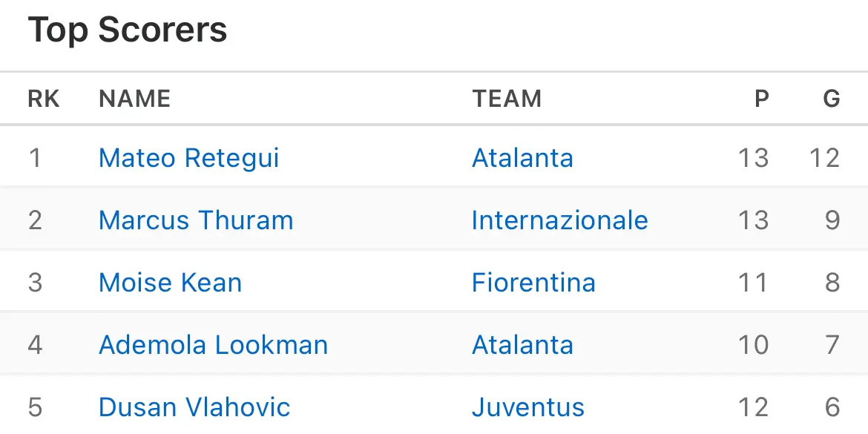
Task: Open Dusan Vlahovic's player page
Action: coord(194,407)
